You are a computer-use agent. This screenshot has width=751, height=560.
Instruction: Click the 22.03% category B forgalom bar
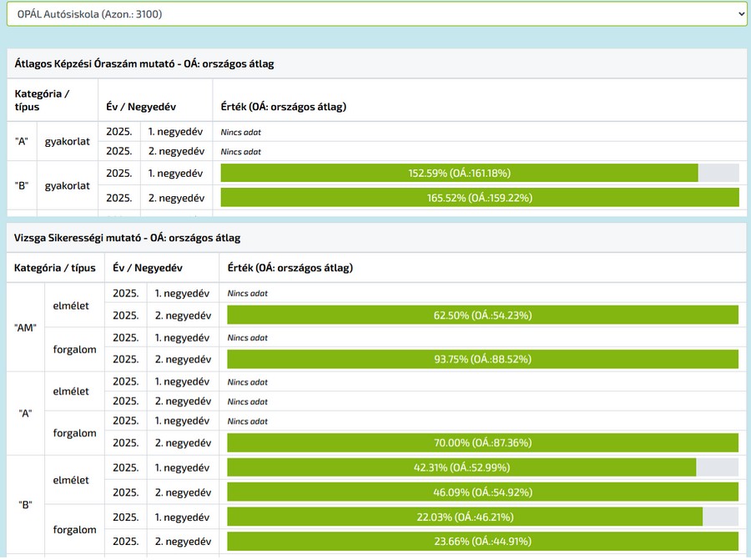pyautogui.click(x=465, y=517)
